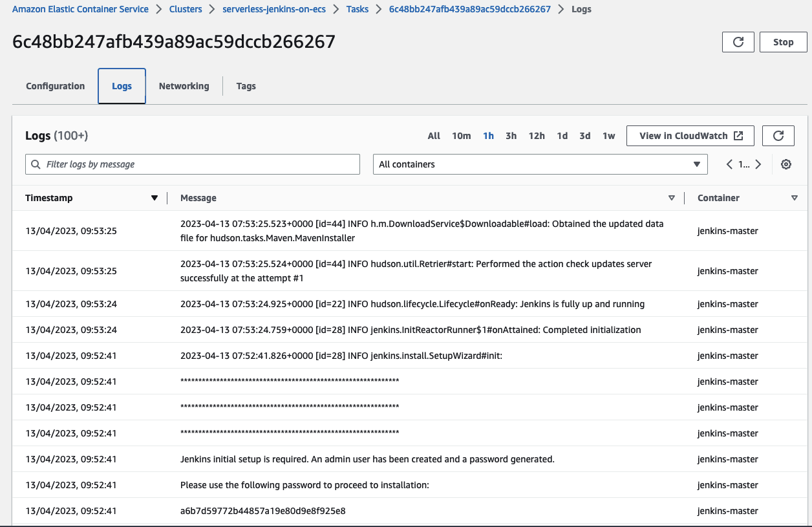
Task: Go to previous page of logs
Action: point(729,164)
